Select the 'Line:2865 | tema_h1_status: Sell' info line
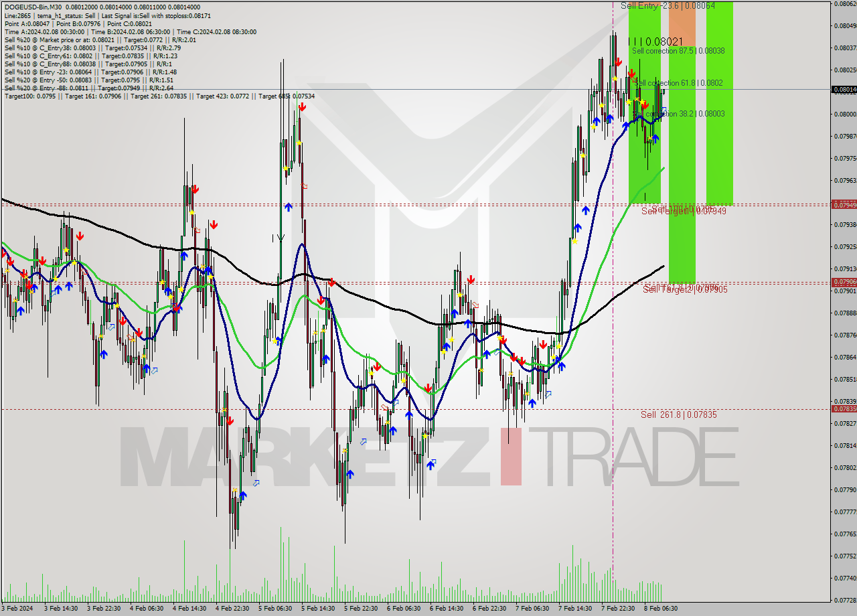Screen dimensions: 857x616 [x=107, y=15]
